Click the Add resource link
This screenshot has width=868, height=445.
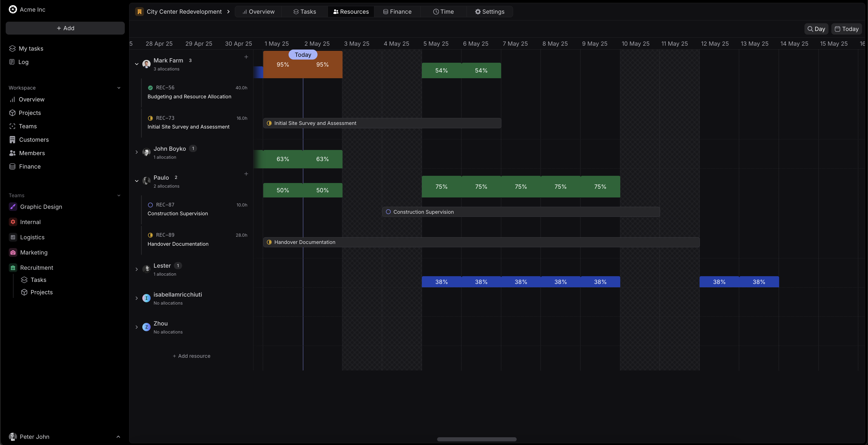(191, 356)
